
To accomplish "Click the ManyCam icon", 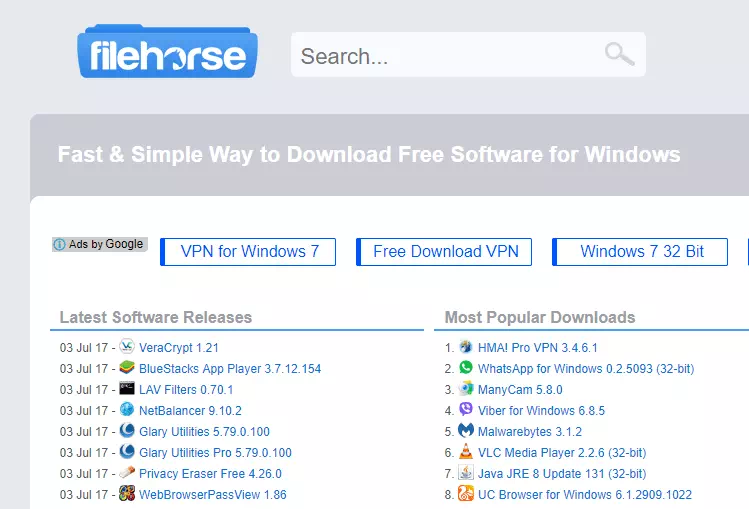I will (x=466, y=388).
